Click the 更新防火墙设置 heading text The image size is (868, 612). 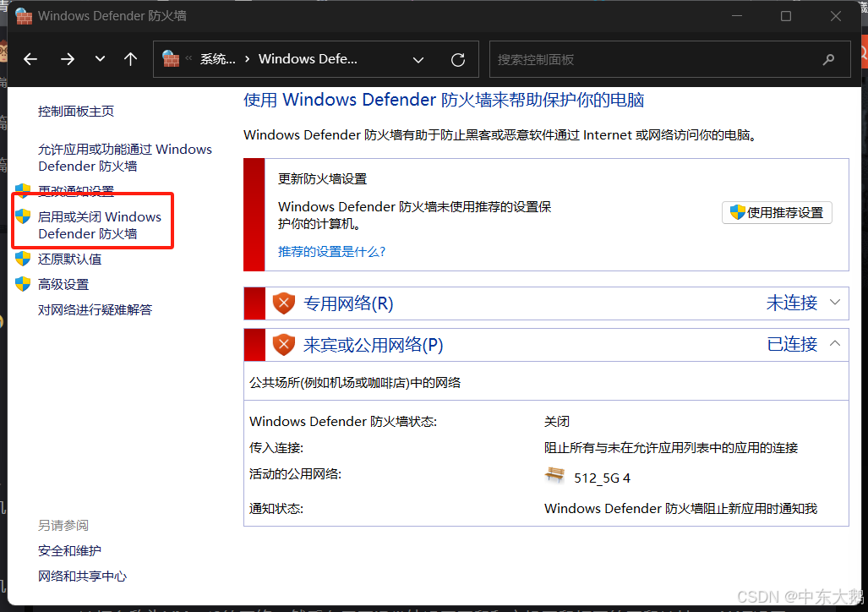click(323, 179)
